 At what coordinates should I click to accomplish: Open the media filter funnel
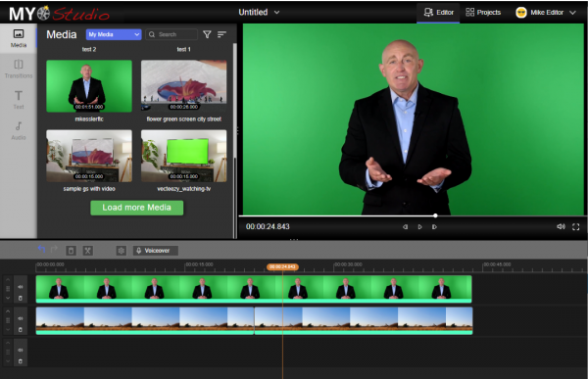(207, 34)
